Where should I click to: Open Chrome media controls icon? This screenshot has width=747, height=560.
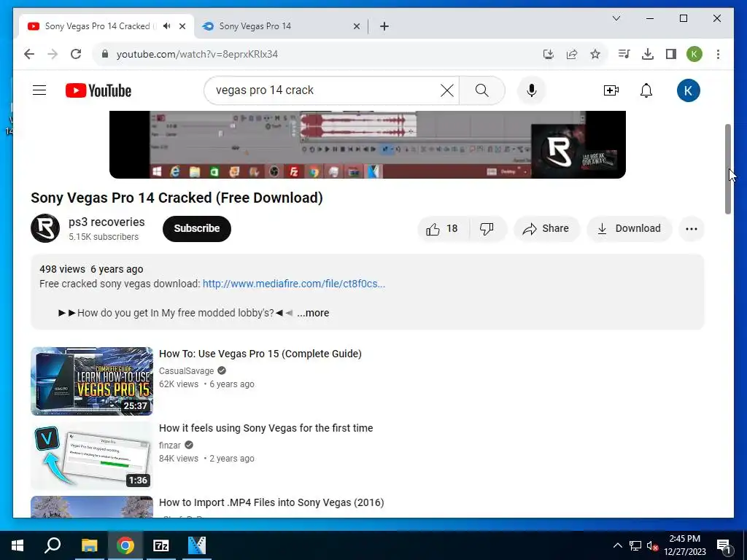pyautogui.click(x=624, y=54)
